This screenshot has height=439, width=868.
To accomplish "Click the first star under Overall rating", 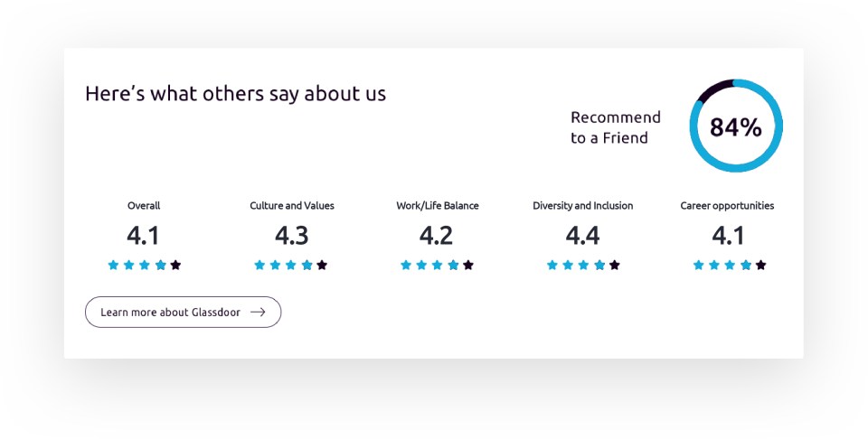I will (x=113, y=265).
